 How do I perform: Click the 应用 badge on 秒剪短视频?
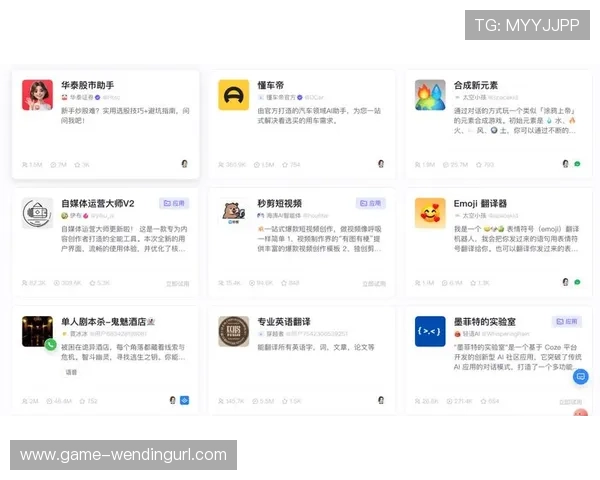click(x=370, y=203)
